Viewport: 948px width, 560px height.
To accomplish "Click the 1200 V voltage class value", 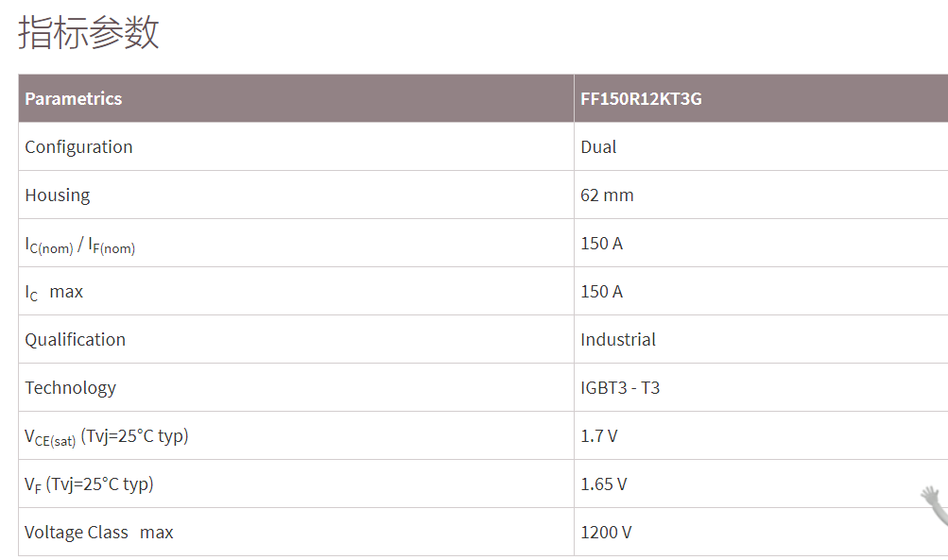I will [x=606, y=533].
